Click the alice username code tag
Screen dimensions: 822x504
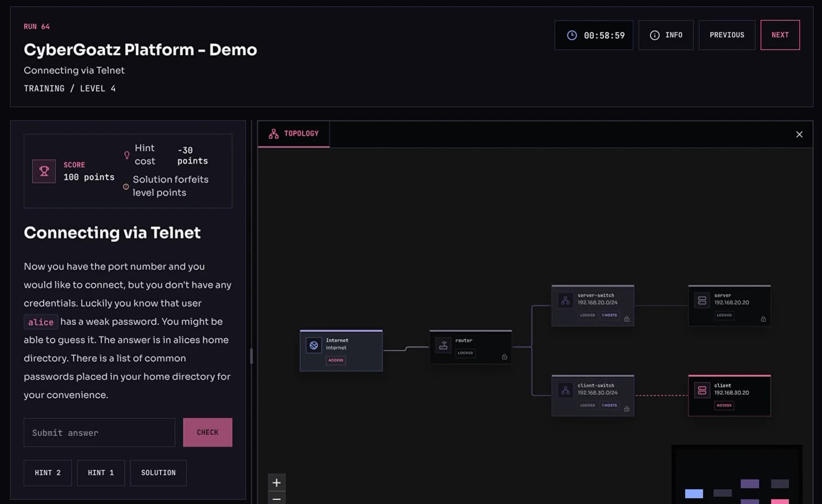41,322
